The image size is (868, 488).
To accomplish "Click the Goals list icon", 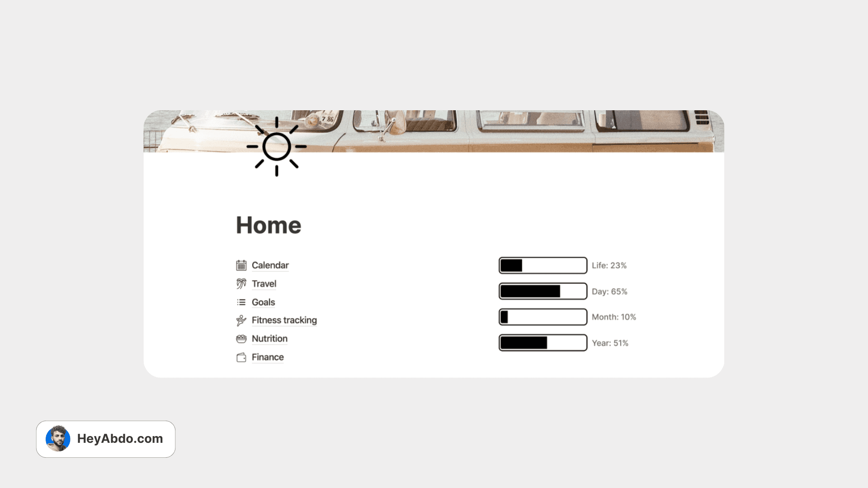I will pyautogui.click(x=241, y=302).
